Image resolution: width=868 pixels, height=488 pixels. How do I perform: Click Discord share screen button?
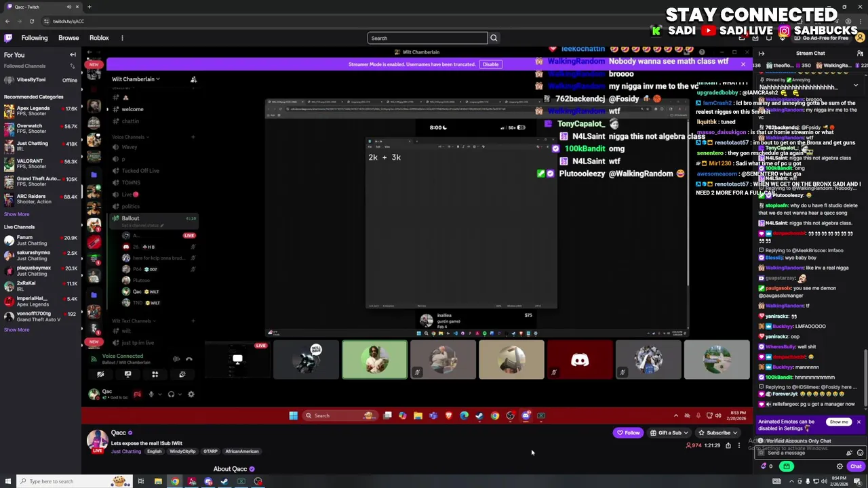click(x=127, y=374)
